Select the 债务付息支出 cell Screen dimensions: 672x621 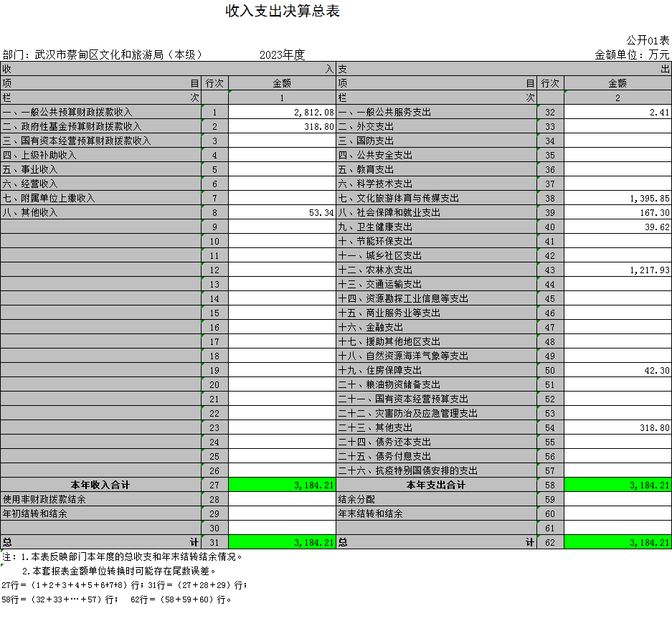[x=437, y=457]
